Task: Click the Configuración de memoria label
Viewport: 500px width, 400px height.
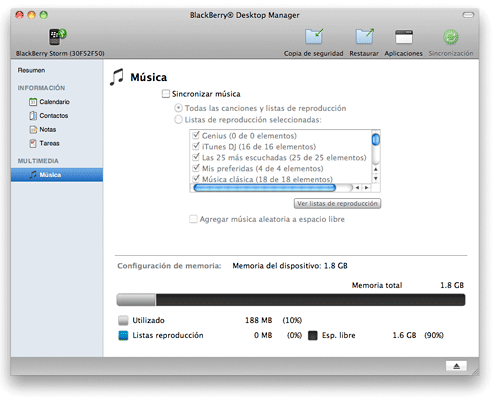Action: pos(169,266)
